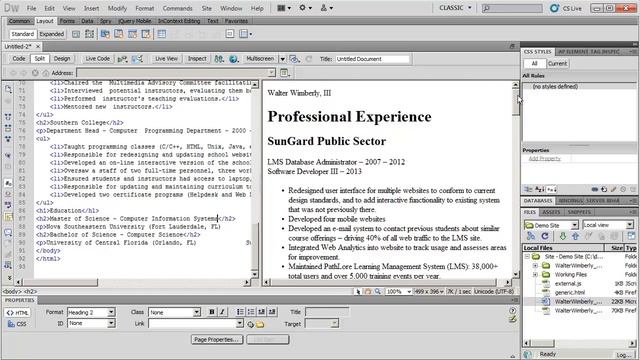
Task: Open the CLASSIC workspace switcher
Action: [x=455, y=8]
